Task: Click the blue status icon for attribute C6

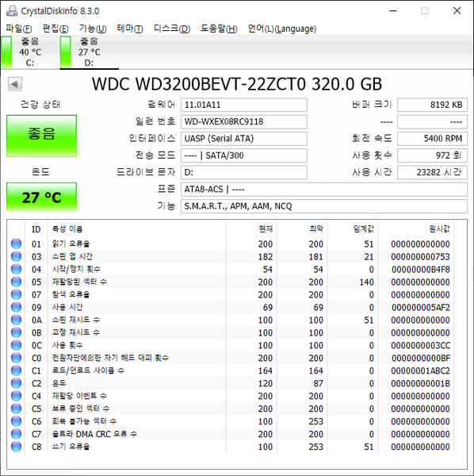Action: tap(16, 421)
